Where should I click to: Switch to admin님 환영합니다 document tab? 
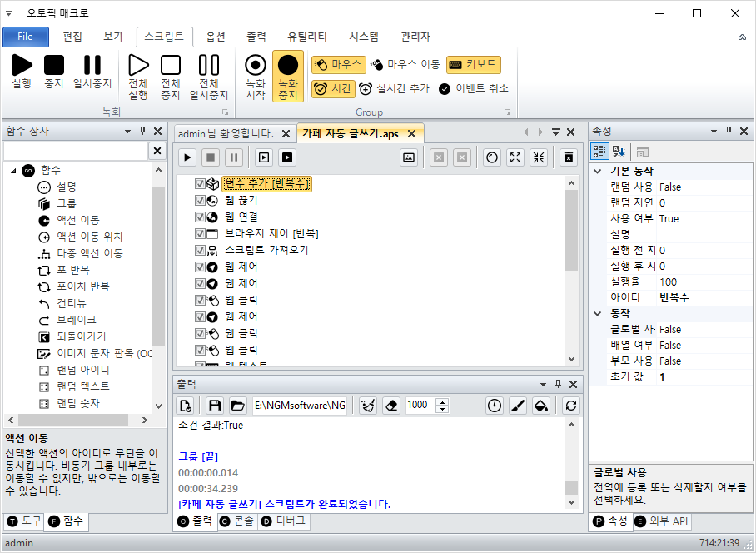pyautogui.click(x=226, y=133)
